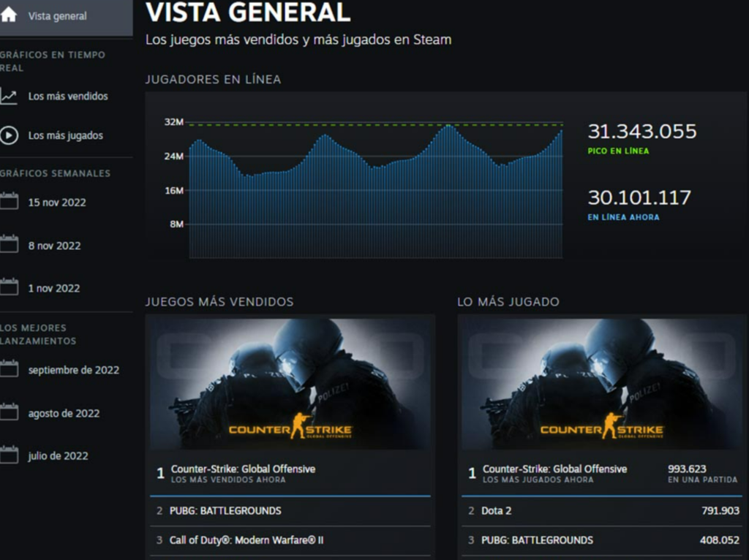The image size is (749, 560).
Task: View best releases for septiembre de 2022
Action: [73, 370]
